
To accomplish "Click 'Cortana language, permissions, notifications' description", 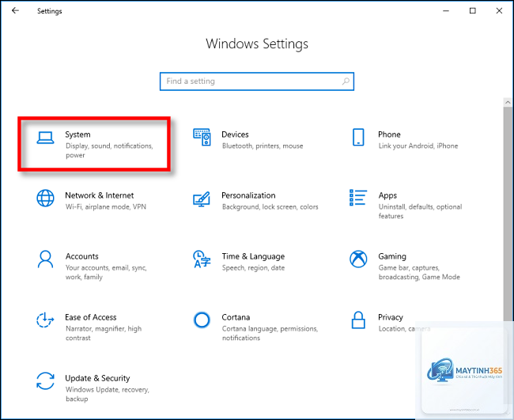I will (x=270, y=334).
